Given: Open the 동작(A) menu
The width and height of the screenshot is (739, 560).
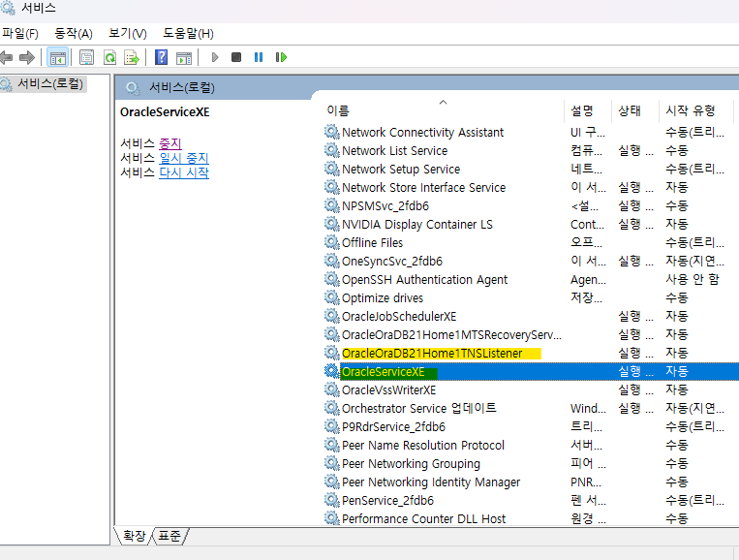Looking at the screenshot, I should click(x=73, y=34).
